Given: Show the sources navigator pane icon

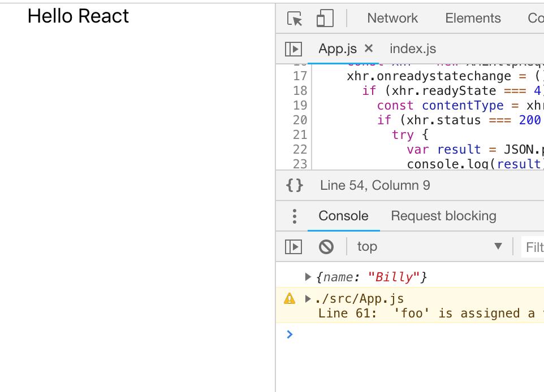Looking at the screenshot, I should (x=293, y=49).
